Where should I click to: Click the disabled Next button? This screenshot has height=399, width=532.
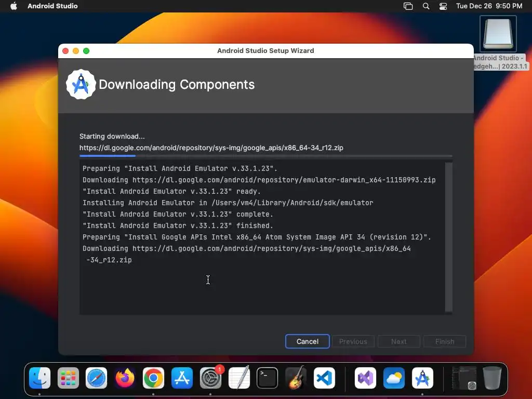tap(398, 341)
